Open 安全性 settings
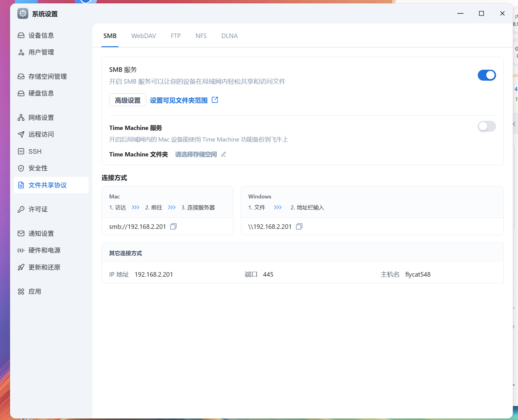The width and height of the screenshot is (518, 420). pyautogui.click(x=38, y=168)
